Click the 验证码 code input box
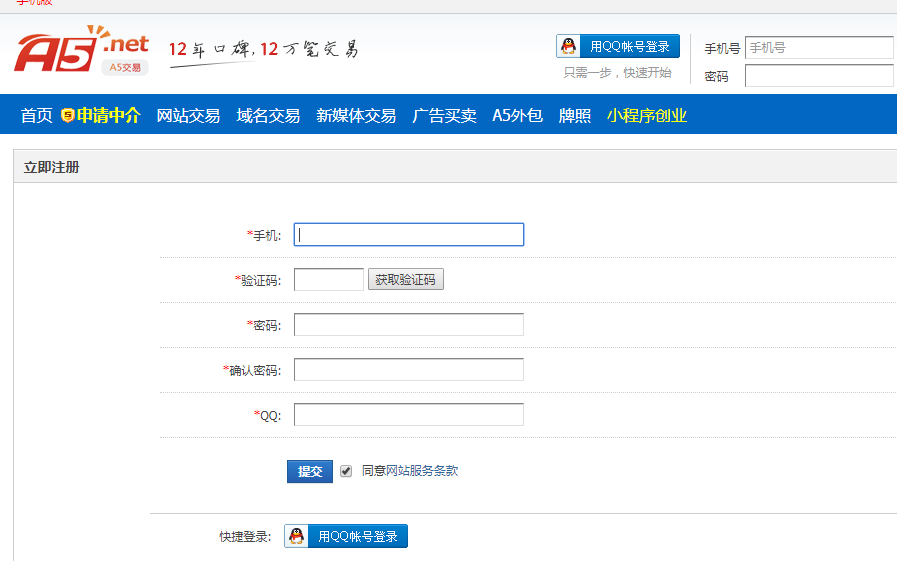Viewport: 897px width, 561px height. (x=329, y=280)
